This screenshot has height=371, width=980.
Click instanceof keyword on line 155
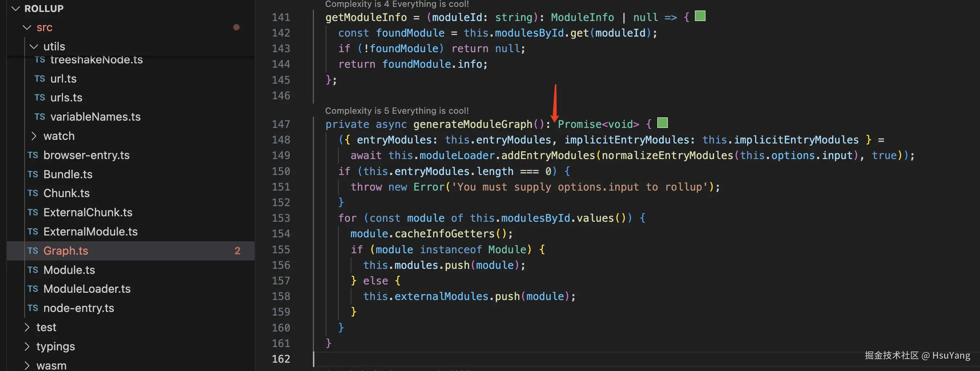point(451,250)
